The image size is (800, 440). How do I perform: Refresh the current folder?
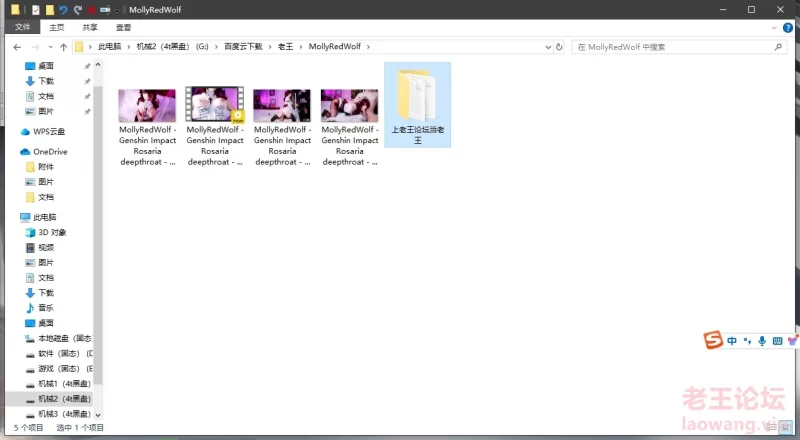point(559,47)
